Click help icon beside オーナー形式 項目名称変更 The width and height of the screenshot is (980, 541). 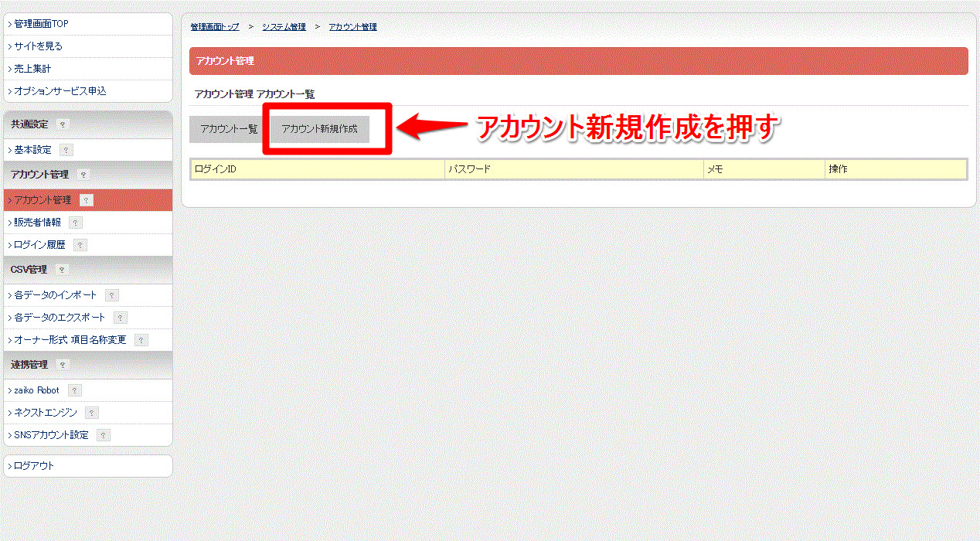[x=141, y=340]
